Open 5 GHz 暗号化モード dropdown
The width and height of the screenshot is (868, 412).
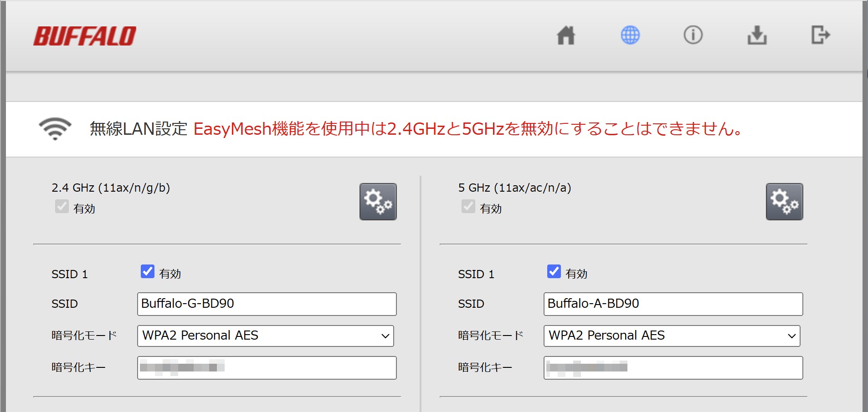(672, 336)
